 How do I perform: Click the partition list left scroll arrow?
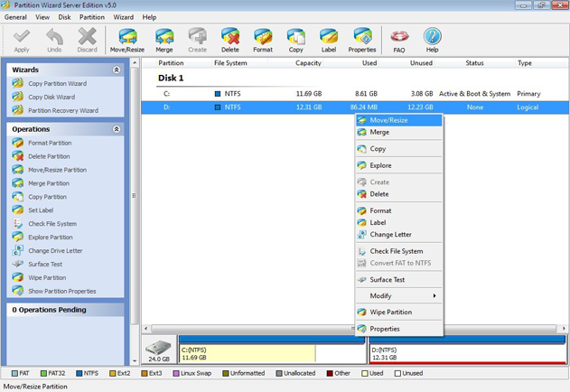click(145, 329)
